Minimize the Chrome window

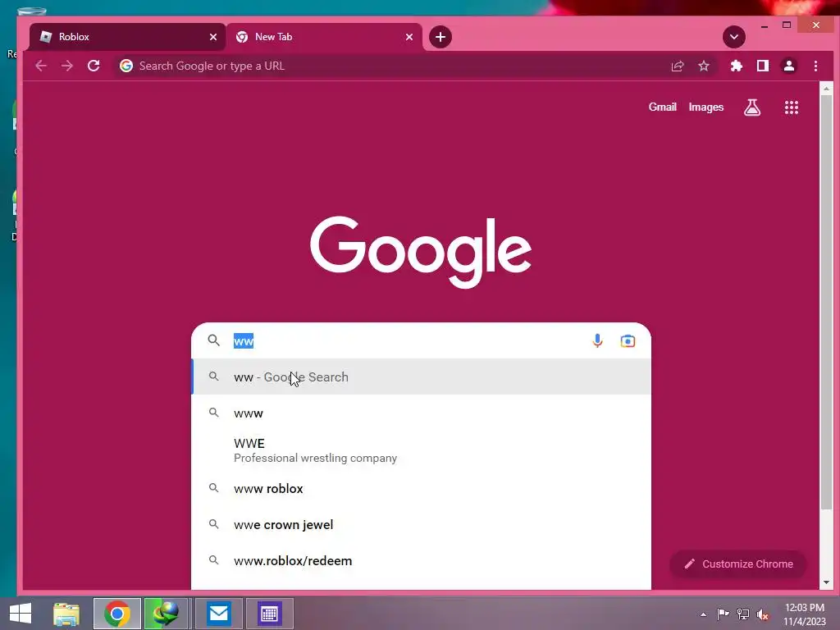click(x=765, y=25)
